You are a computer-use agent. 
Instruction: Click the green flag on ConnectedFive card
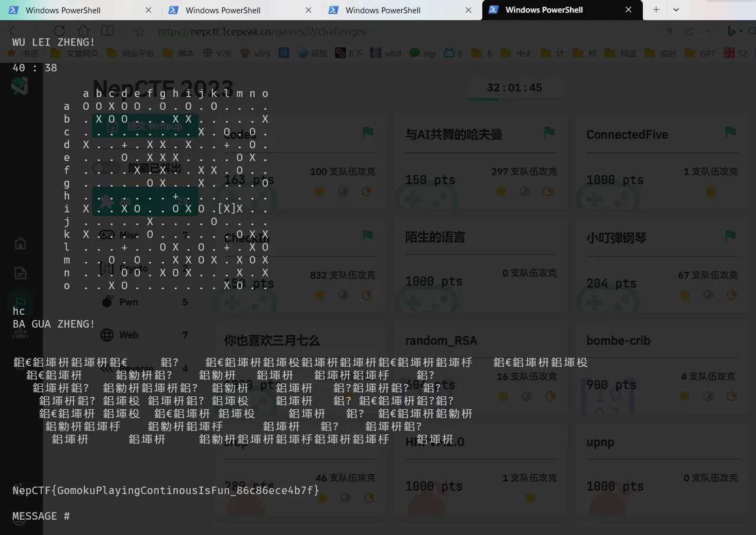[x=730, y=132]
